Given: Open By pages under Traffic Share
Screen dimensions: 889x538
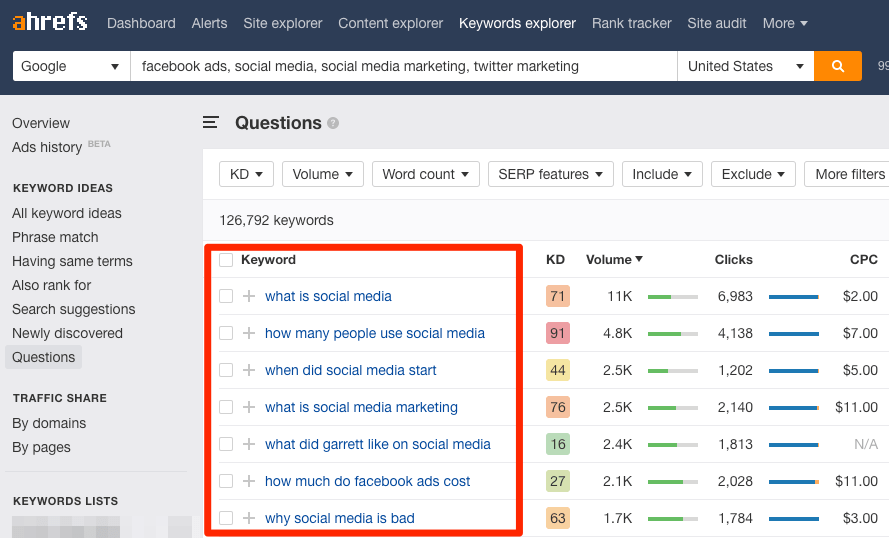Looking at the screenshot, I should point(41,447).
